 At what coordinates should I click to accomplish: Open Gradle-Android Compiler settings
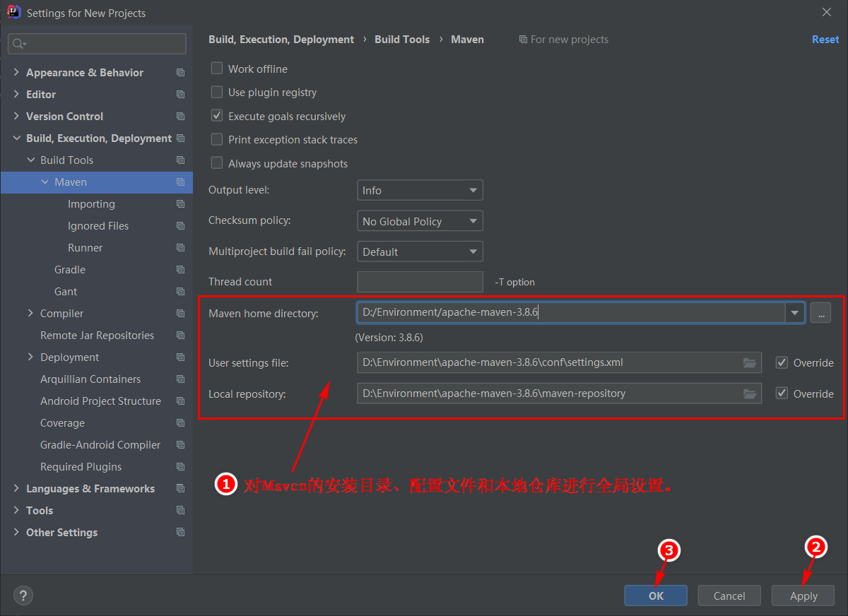click(100, 445)
